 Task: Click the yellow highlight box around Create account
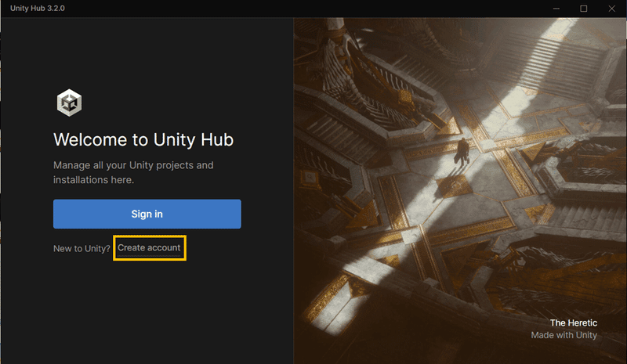(150, 247)
